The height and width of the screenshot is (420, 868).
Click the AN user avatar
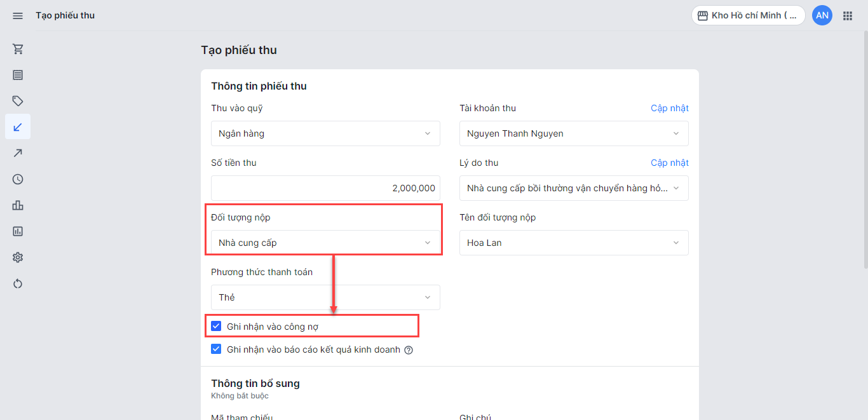822,16
